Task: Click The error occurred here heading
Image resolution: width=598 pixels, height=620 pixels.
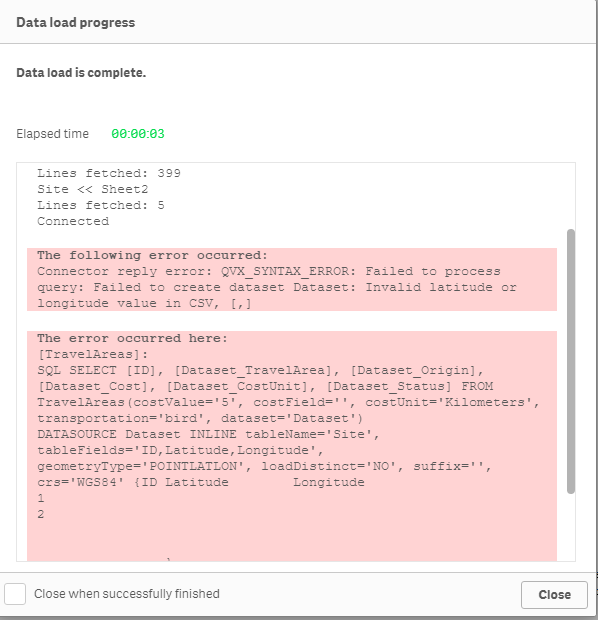Action: (x=132, y=338)
